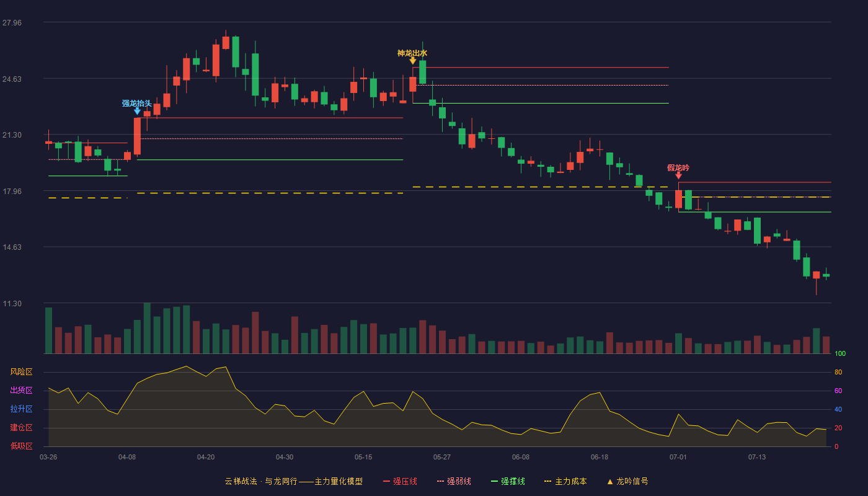Viewport: 868px width, 496px height.
Task: Click the 06-18 date label
Action: [600, 457]
